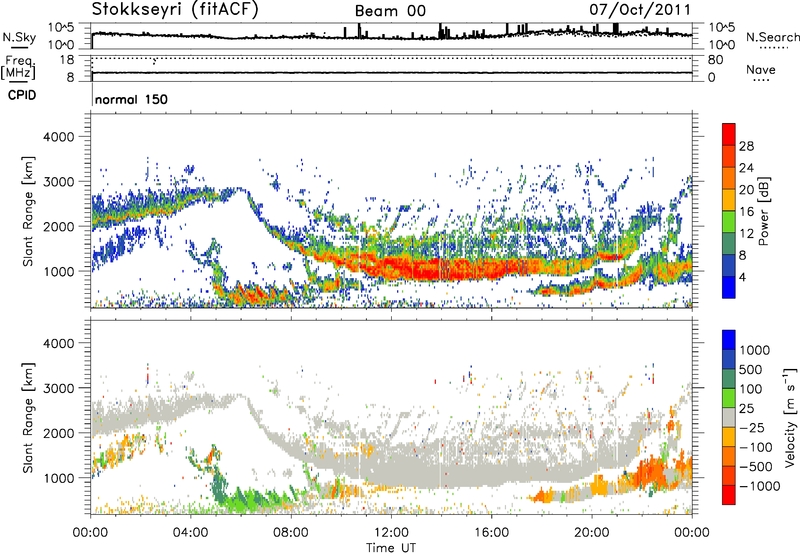Image resolution: width=800 pixels, height=554 pixels.
Task: Click the 'Nave' legend label
Action: (x=760, y=69)
